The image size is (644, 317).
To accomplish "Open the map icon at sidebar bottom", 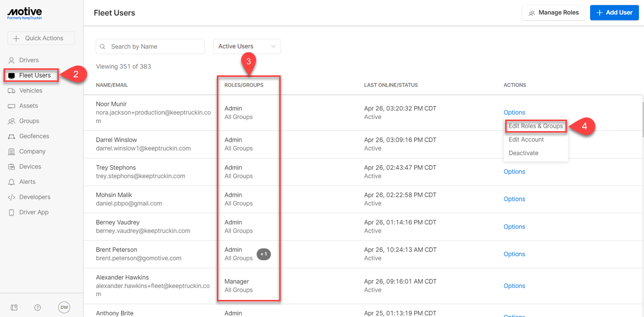I will pyautogui.click(x=15, y=307).
